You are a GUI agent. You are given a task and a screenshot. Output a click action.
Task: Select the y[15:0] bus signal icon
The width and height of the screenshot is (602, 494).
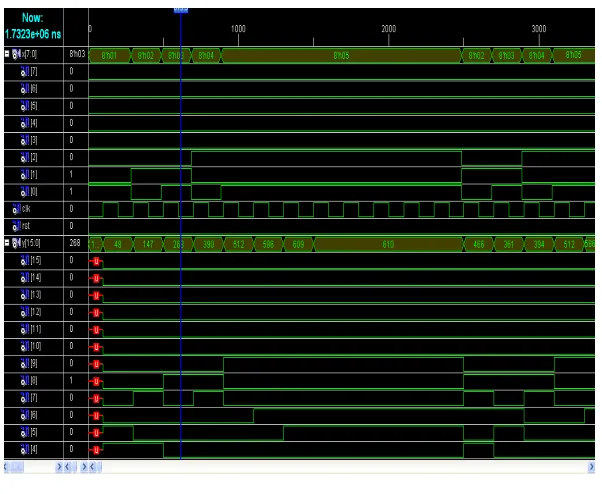[x=16, y=243]
